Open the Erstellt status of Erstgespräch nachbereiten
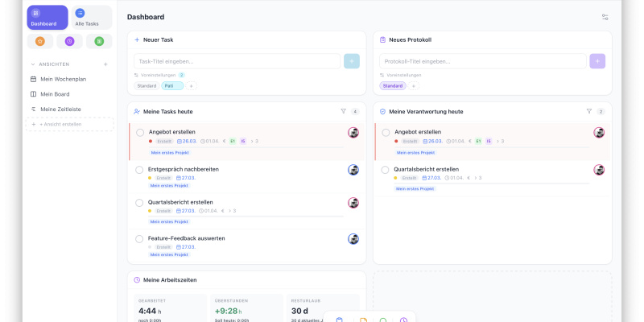 coord(164,178)
